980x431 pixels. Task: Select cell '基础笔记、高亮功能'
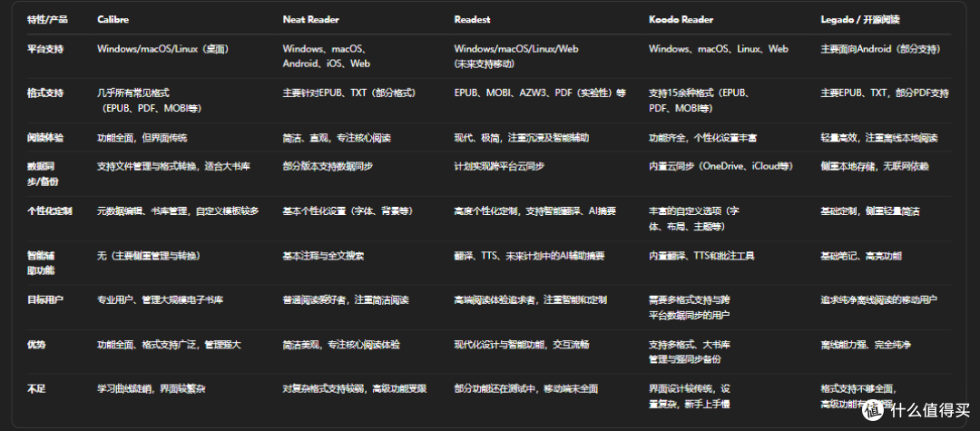point(861,256)
